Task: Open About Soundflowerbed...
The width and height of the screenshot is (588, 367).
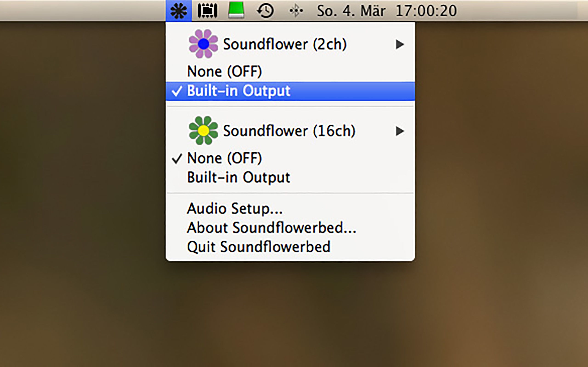Action: pyautogui.click(x=290, y=228)
